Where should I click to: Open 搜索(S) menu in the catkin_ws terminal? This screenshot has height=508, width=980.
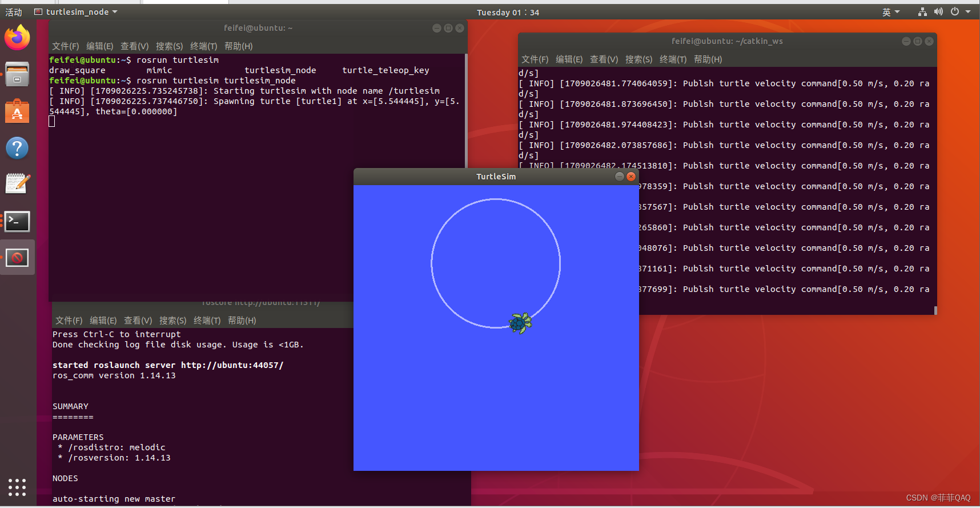point(639,59)
